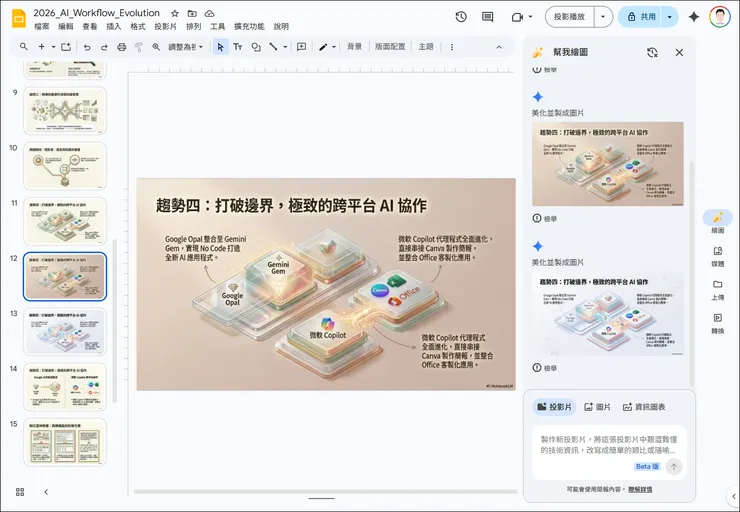Viewport: 740px width, 512px height.
Task: Click the paint format roller icon
Action: [x=139, y=47]
